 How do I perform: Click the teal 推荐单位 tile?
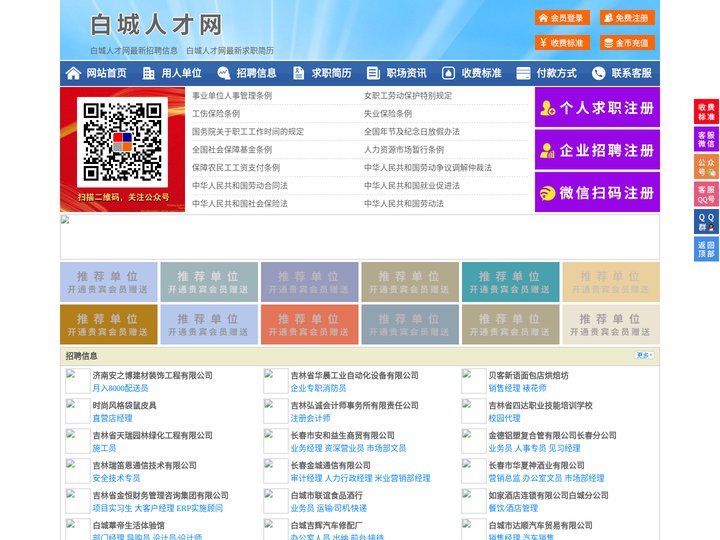click(x=511, y=282)
